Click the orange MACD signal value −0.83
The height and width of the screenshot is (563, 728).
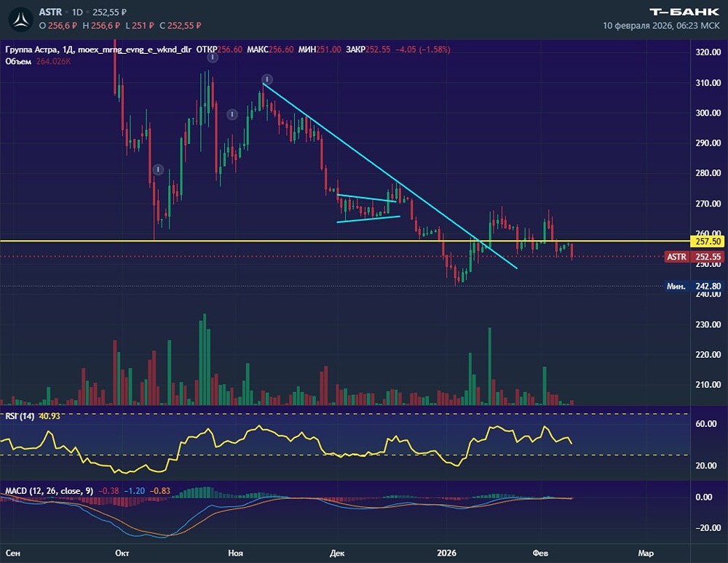coord(160,491)
